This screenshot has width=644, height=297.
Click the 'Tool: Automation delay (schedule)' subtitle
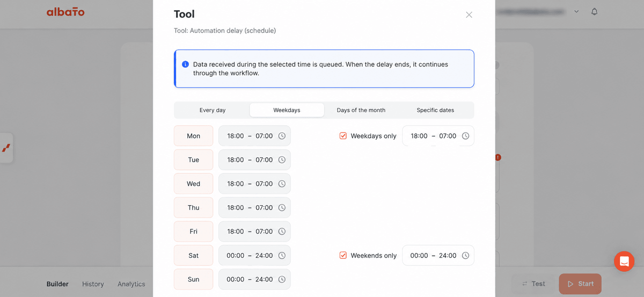[225, 31]
